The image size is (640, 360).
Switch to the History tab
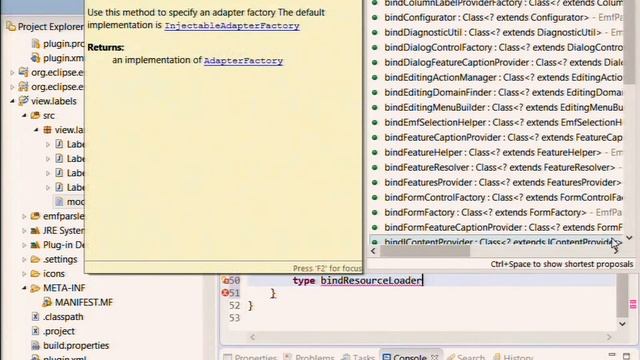(513, 357)
